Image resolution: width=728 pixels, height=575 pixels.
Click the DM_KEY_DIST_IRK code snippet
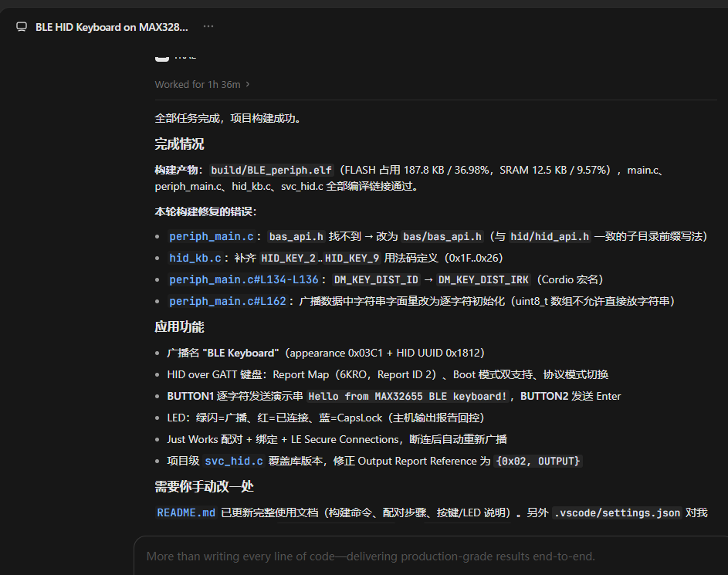click(483, 280)
